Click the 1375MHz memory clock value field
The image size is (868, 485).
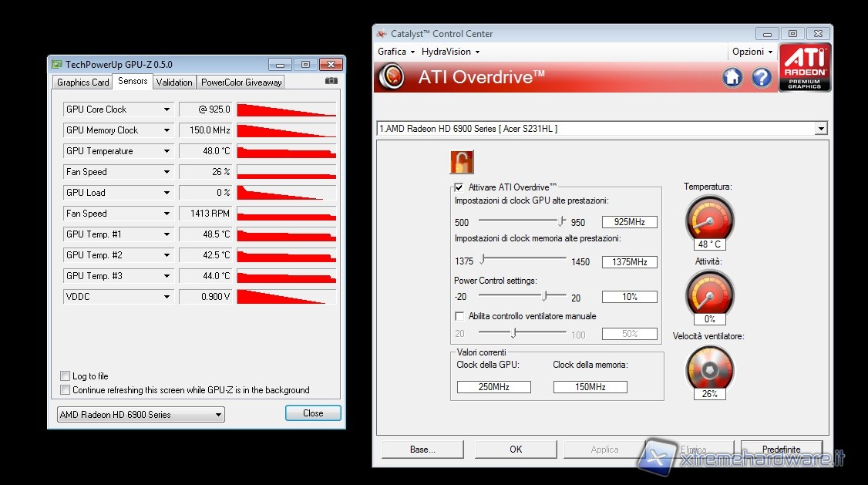[x=629, y=262]
